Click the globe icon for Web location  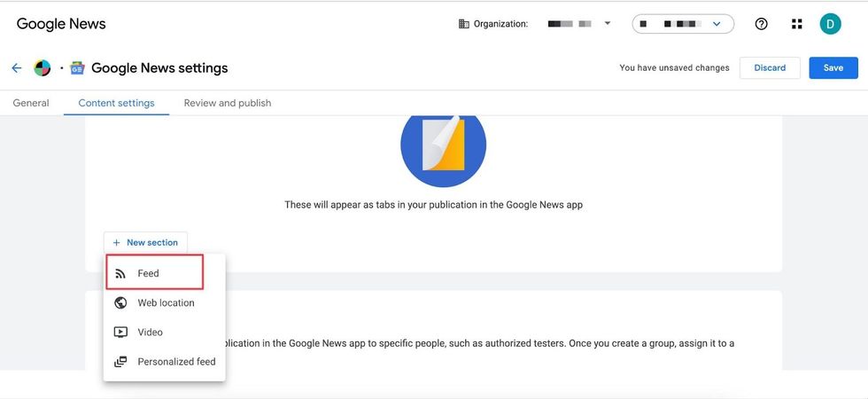pyautogui.click(x=120, y=303)
